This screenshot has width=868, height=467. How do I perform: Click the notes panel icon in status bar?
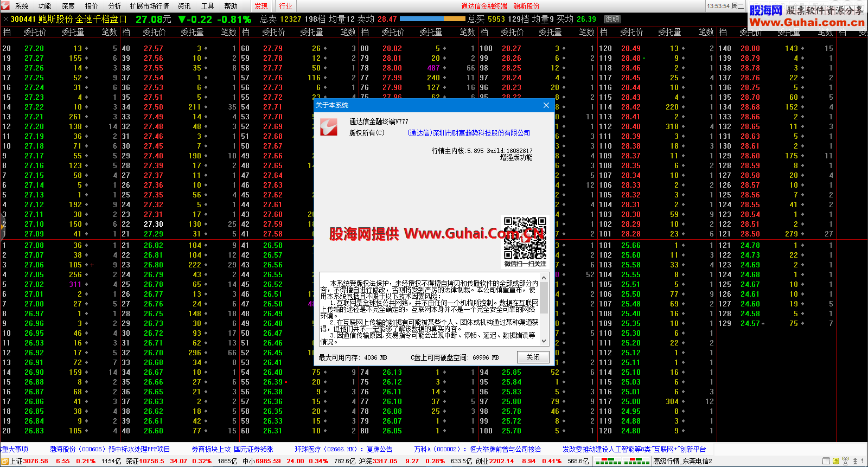coord(826,461)
